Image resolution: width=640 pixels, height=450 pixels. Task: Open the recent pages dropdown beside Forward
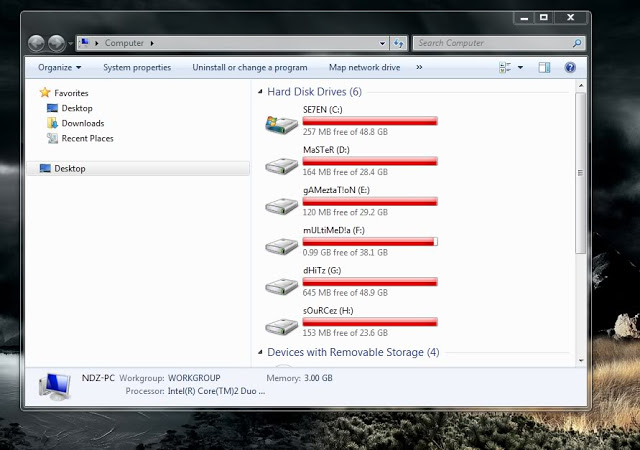point(70,43)
